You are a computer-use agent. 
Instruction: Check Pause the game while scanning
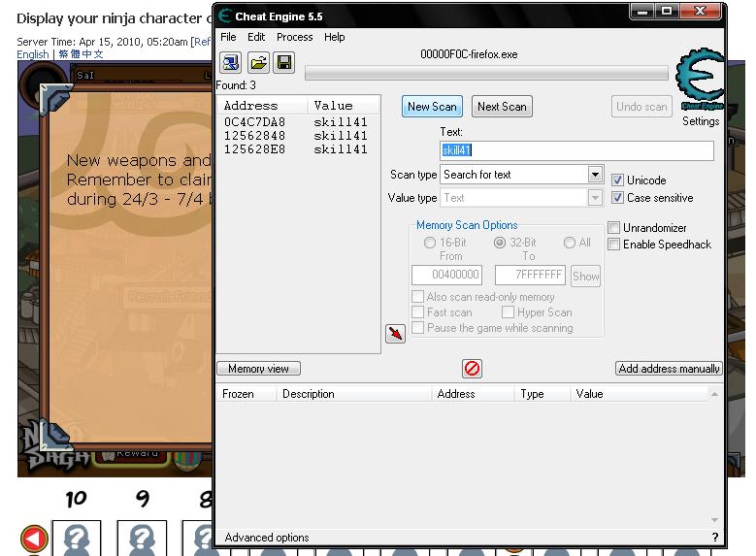click(x=418, y=328)
